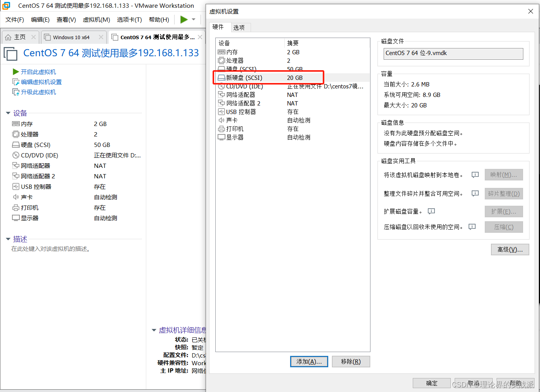This screenshot has width=540, height=392.
Task: Switch to the Windows 10 x64 tab
Action: pyautogui.click(x=71, y=37)
